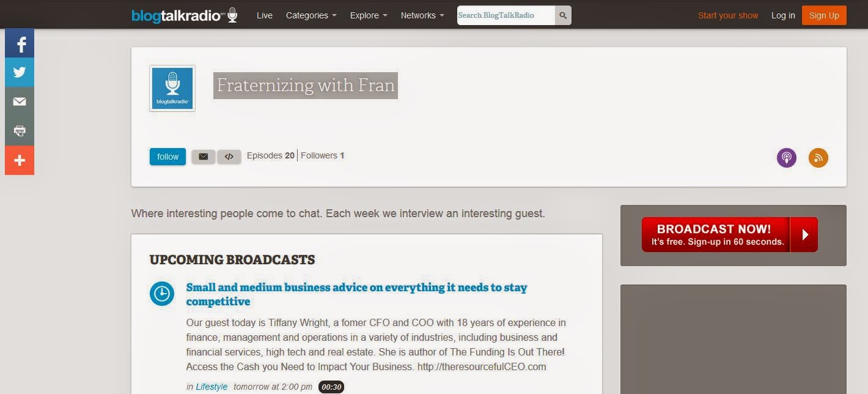Click the embed code button
This screenshot has height=394, width=868.
pos(229,157)
